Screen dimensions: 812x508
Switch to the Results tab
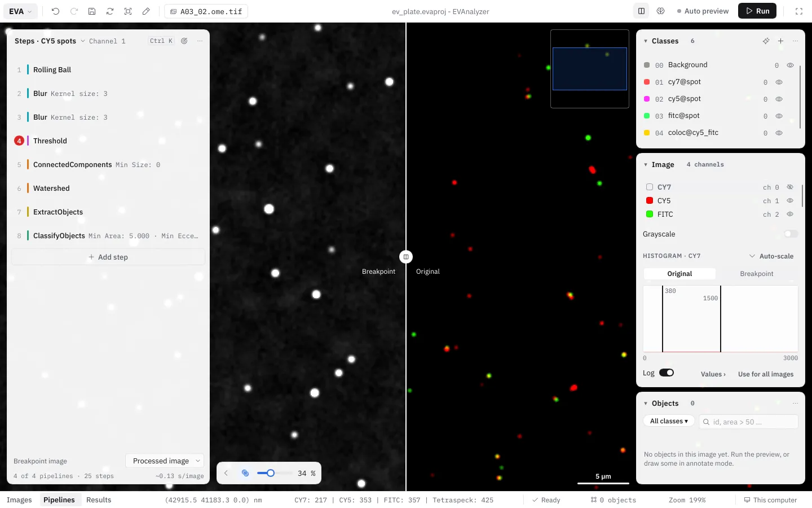(x=99, y=500)
